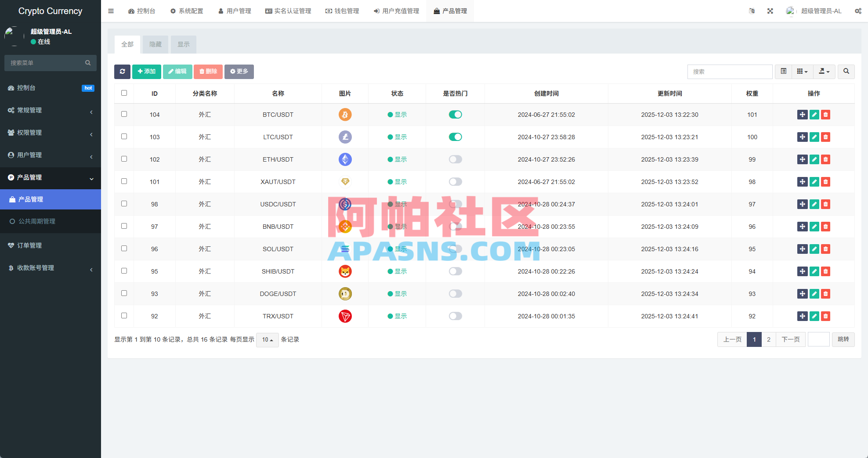
Task: Click the search magnifier button beside export
Action: (846, 71)
